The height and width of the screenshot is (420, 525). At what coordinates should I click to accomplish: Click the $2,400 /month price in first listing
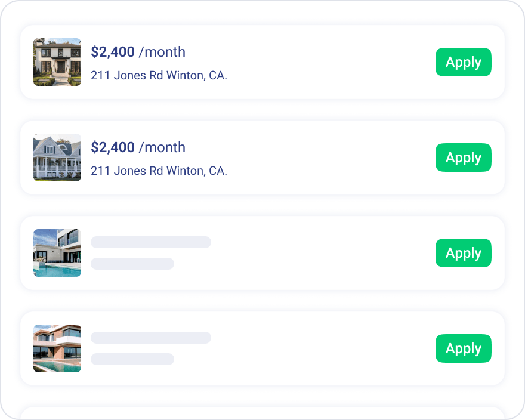[x=138, y=52]
